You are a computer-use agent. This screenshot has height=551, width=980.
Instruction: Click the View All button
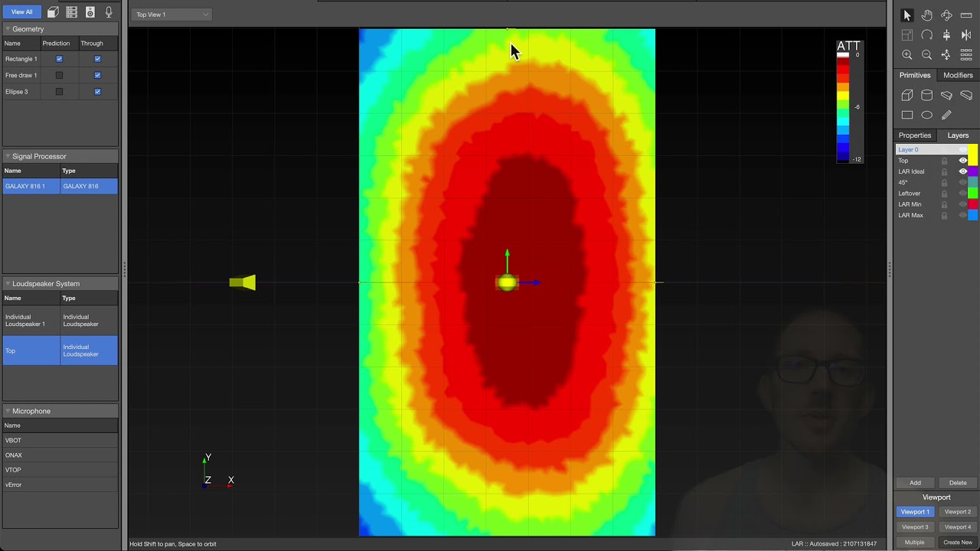(21, 12)
